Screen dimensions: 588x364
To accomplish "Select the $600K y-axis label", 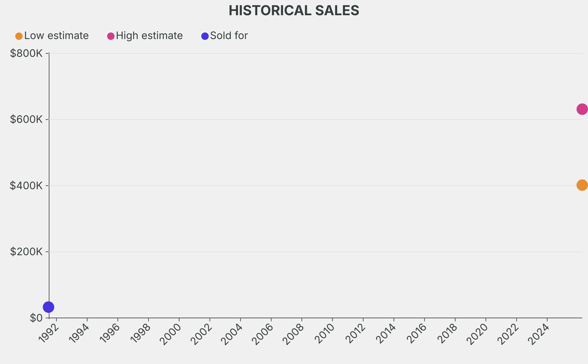I will [x=26, y=119].
